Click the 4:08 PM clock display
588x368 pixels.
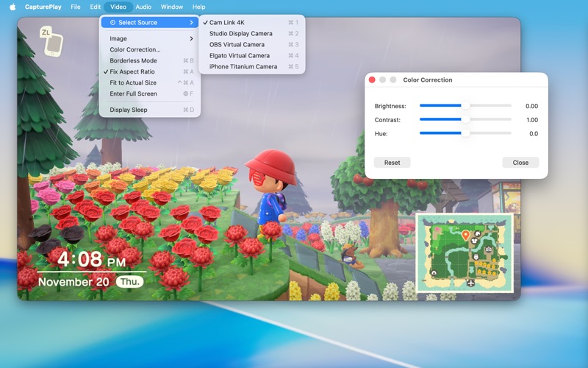(x=92, y=259)
